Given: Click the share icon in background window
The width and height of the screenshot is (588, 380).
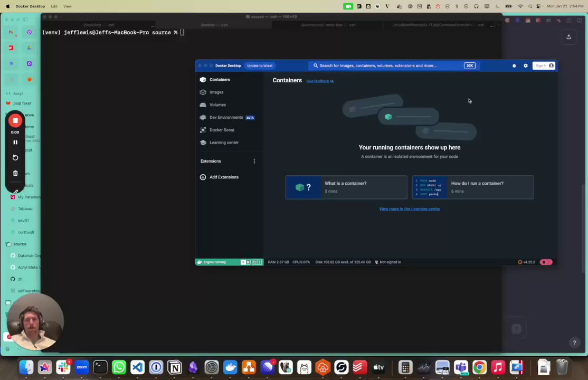Looking at the screenshot, I should coord(569,37).
